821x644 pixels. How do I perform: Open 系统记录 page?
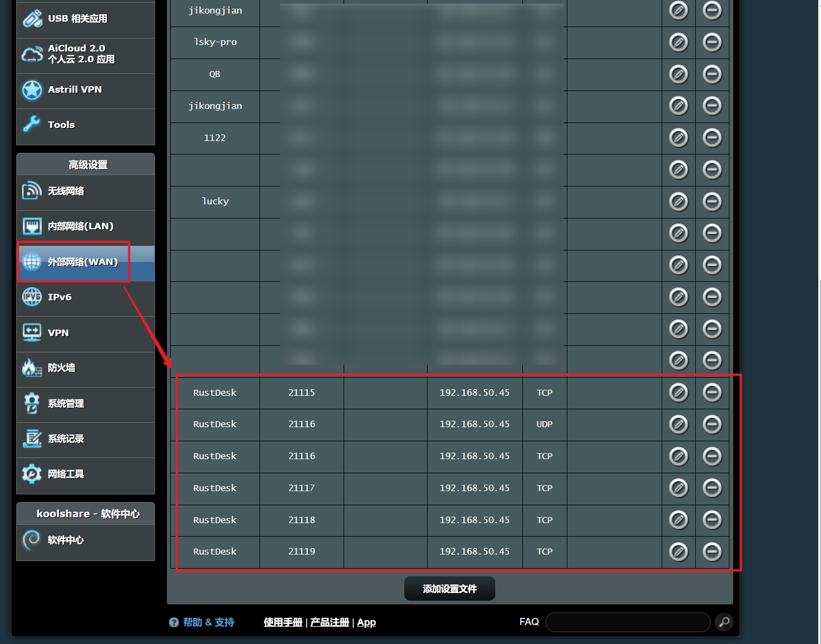86,439
